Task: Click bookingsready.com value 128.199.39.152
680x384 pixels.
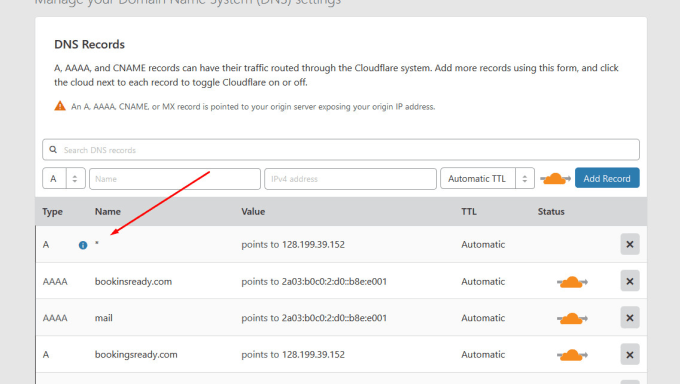Action: click(x=293, y=354)
